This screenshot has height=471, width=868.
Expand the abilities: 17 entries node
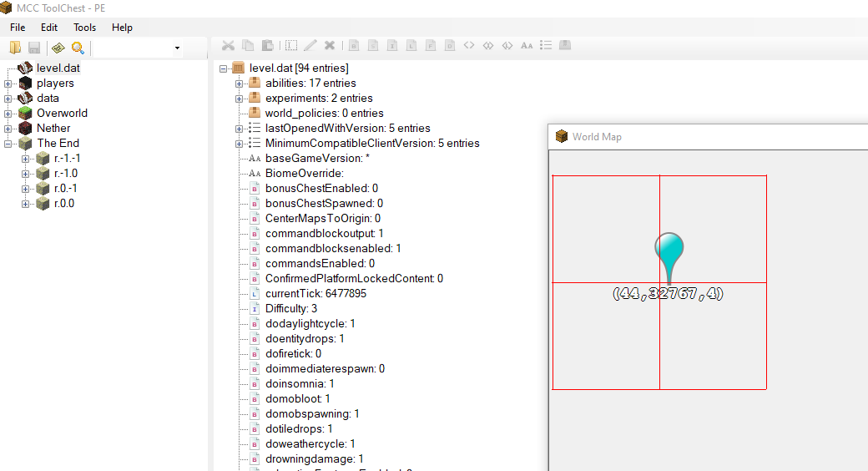click(240, 84)
